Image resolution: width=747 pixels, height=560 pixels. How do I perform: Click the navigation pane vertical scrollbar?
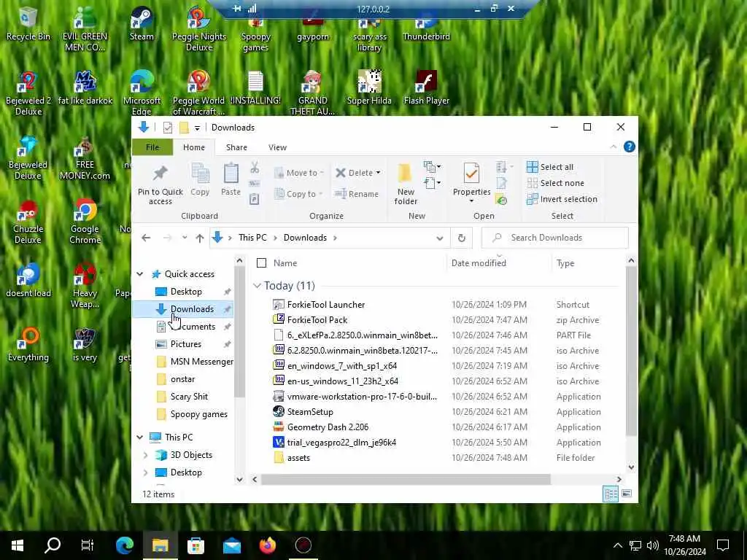click(239, 333)
